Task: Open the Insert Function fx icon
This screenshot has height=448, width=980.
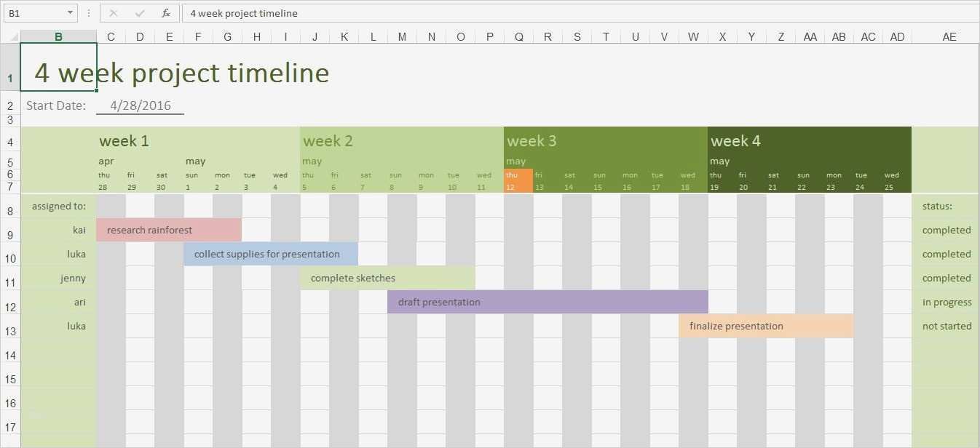Action: click(166, 13)
